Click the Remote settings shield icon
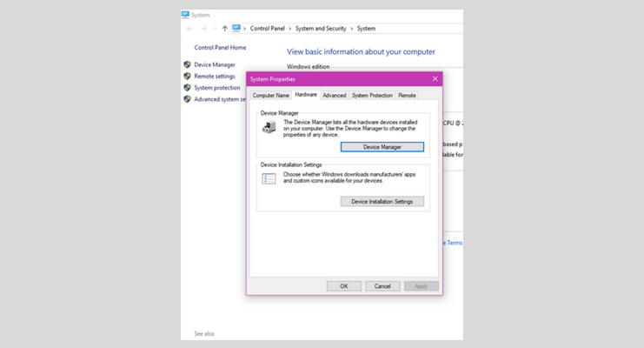644x348 pixels. tap(187, 76)
